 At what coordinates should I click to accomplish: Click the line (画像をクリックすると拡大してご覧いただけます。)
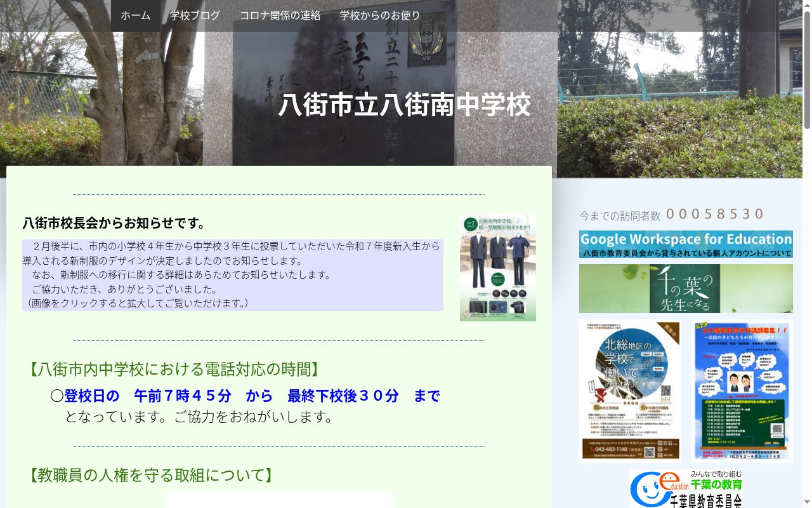[136, 304]
